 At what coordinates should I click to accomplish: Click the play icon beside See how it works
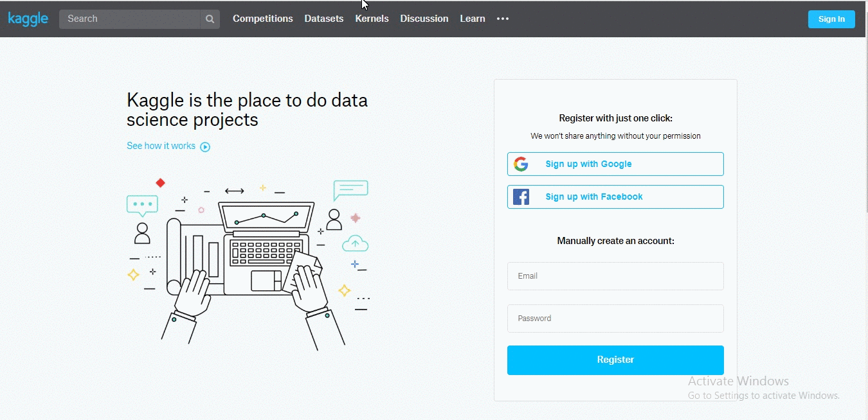coord(205,146)
